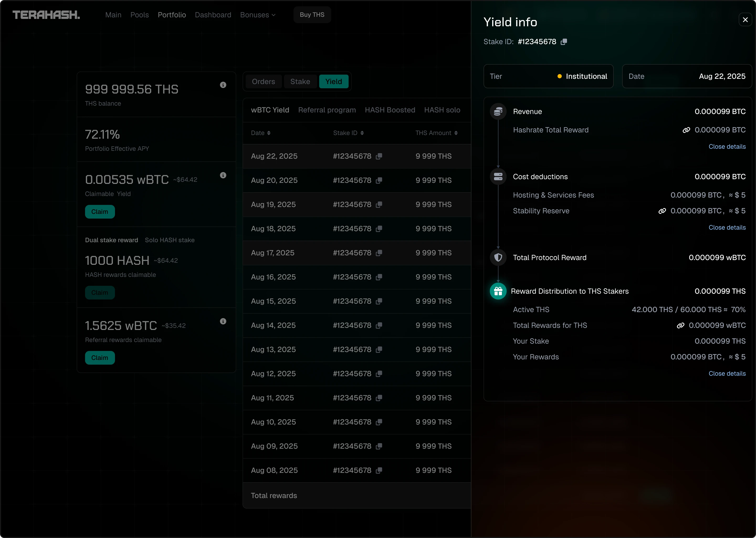Screen dimensions: 756x538
Task: Switch to the Stake tab
Action: (x=300, y=82)
